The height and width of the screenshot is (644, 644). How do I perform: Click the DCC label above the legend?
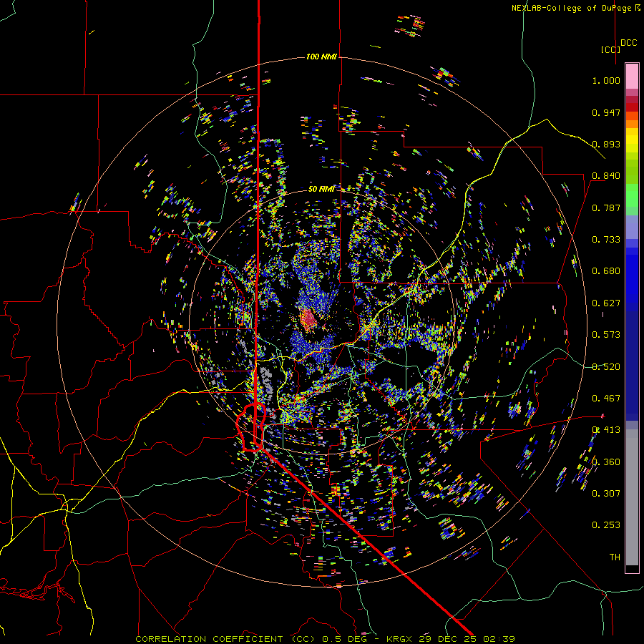628,43
